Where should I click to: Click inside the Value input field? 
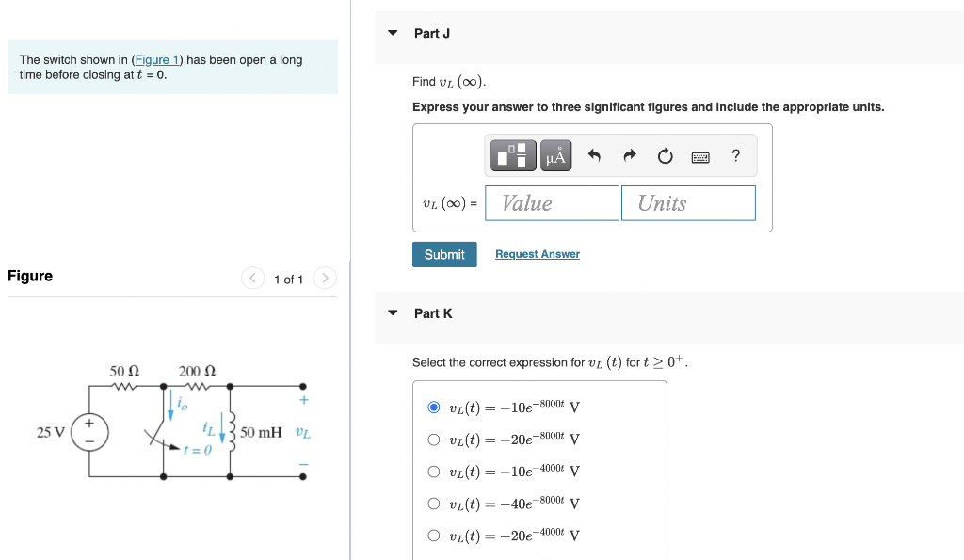click(552, 202)
